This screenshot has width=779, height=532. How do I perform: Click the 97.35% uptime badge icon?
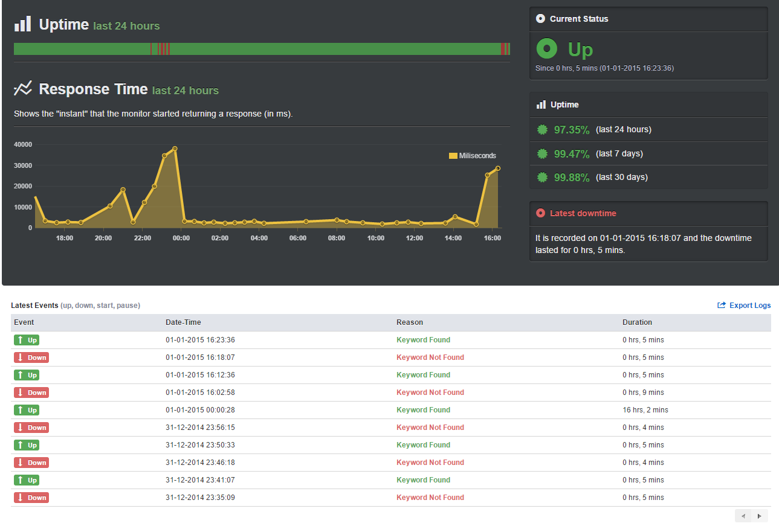(x=542, y=129)
